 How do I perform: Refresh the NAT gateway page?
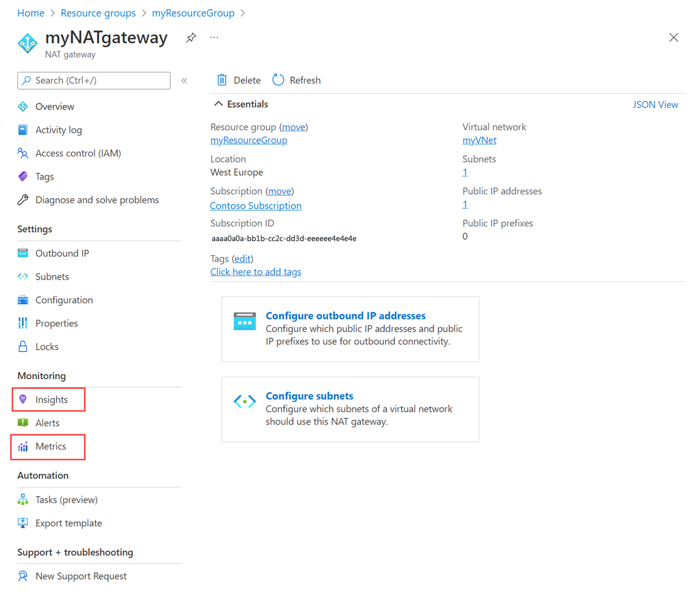(296, 80)
